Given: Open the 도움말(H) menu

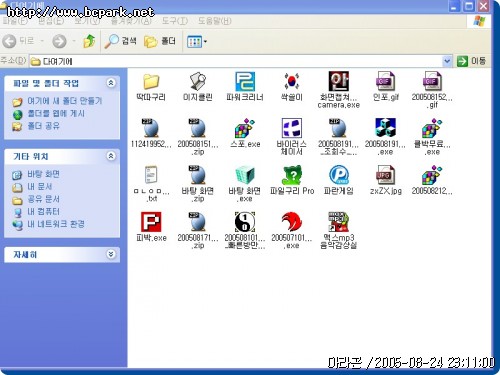Looking at the screenshot, I should 215,21.
